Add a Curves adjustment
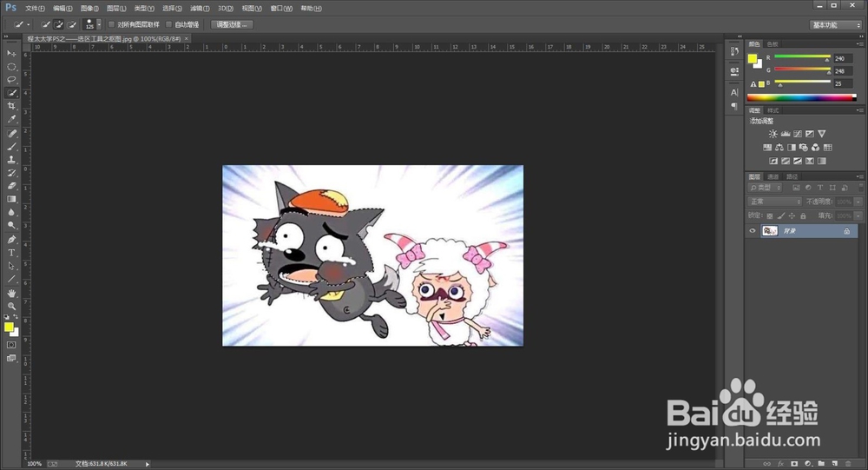Screen dimensions: 868x470 pyautogui.click(x=798, y=134)
